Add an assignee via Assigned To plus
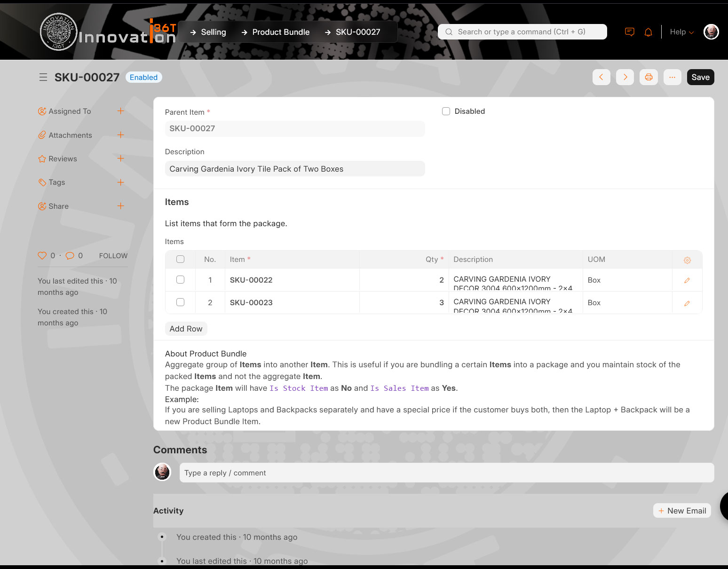The image size is (728, 569). pyautogui.click(x=120, y=111)
